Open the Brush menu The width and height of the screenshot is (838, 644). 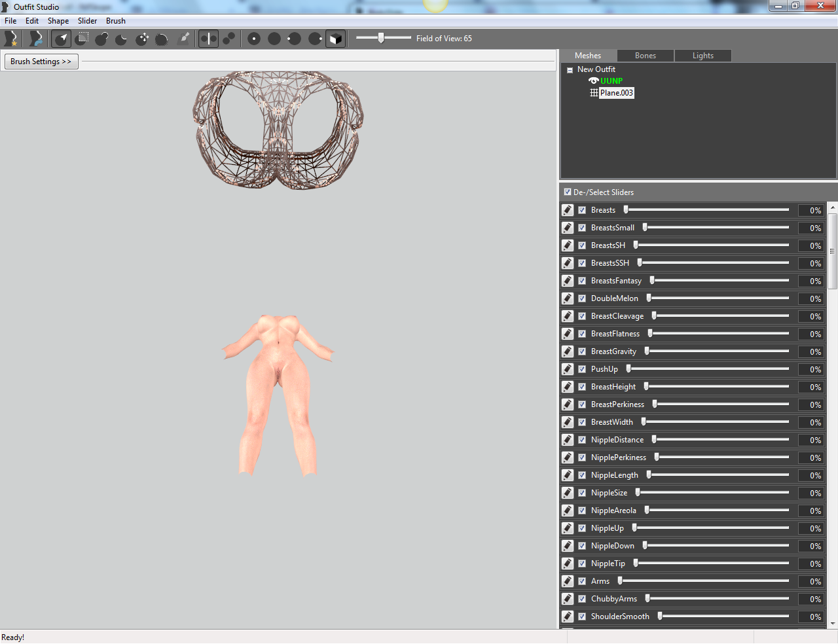(116, 21)
